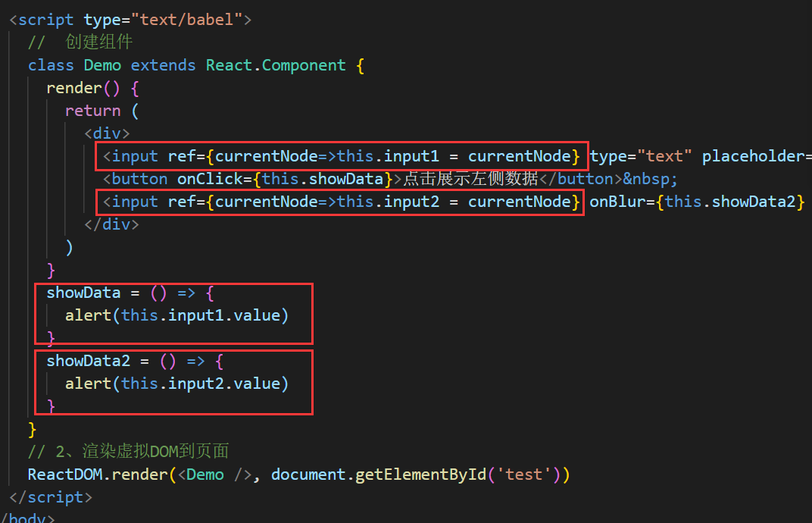Click the alert(this.input2.value) call
Image resolution: width=812 pixels, height=523 pixels.
(176, 384)
